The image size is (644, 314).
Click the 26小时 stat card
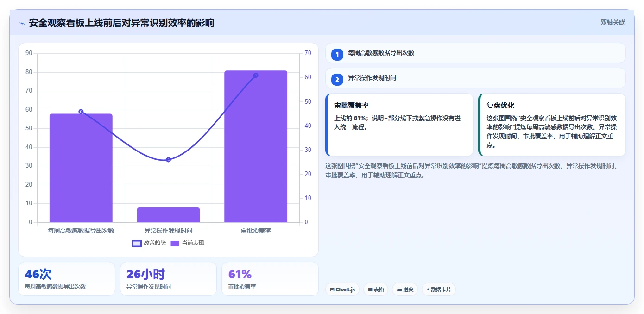tap(168, 279)
